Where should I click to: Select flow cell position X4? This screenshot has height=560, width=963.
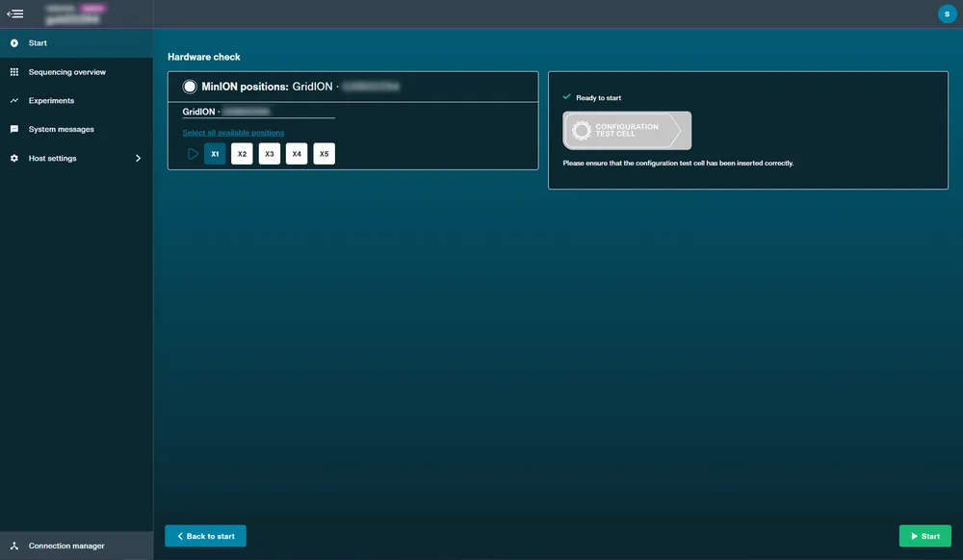click(x=297, y=154)
